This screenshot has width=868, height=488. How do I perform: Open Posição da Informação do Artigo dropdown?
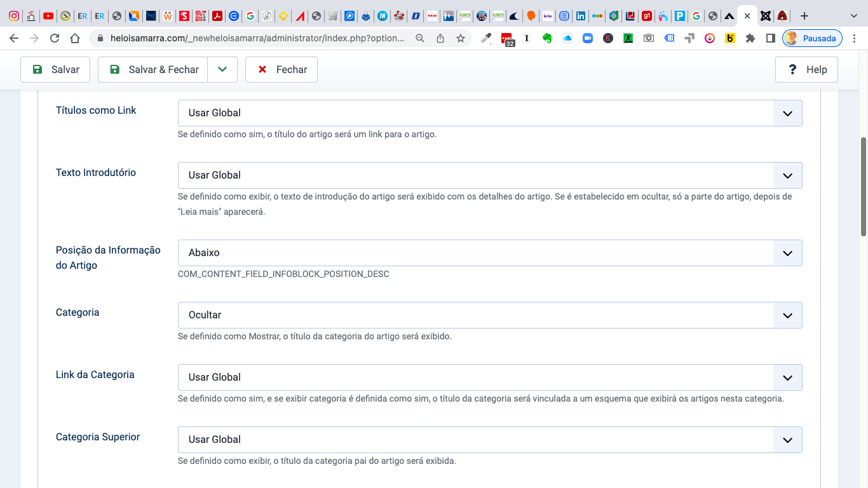point(489,253)
